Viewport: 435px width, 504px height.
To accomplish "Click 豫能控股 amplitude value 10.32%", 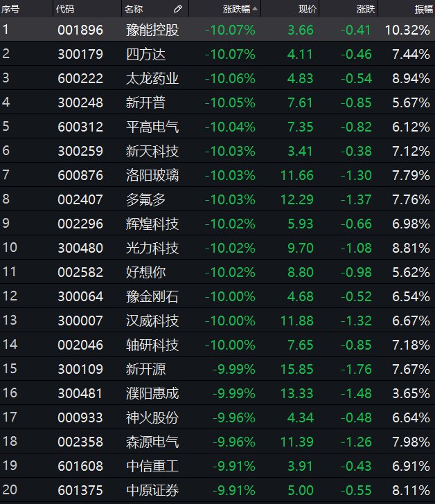I will 407,30.
